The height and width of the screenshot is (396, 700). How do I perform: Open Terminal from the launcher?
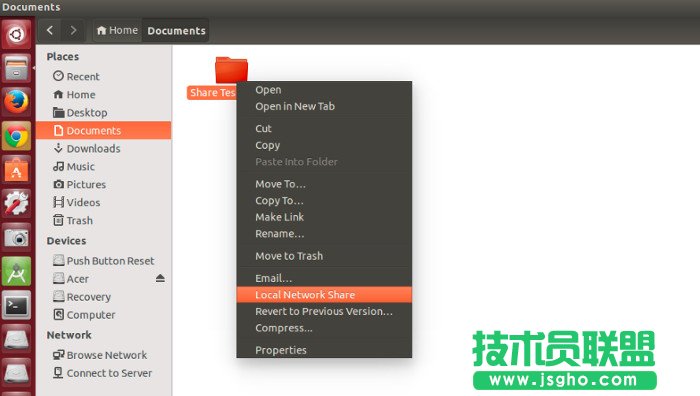[17, 305]
